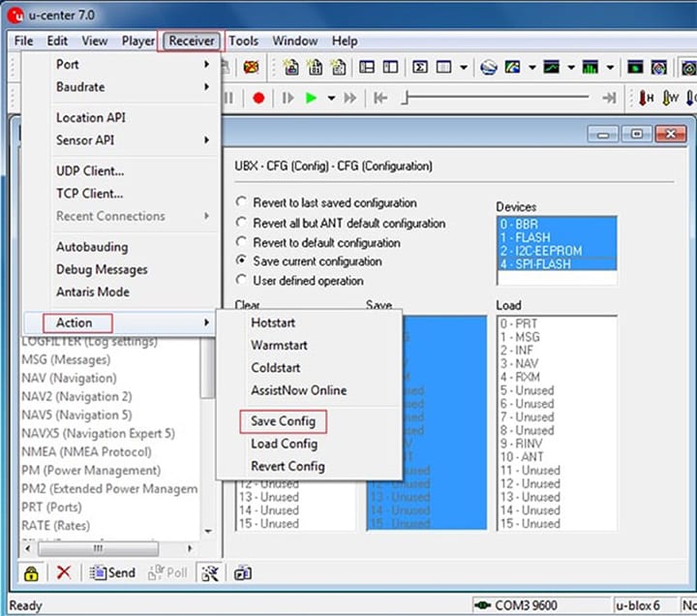697x616 pixels.
Task: Open the dark sky view icon after histogram
Action: (635, 67)
